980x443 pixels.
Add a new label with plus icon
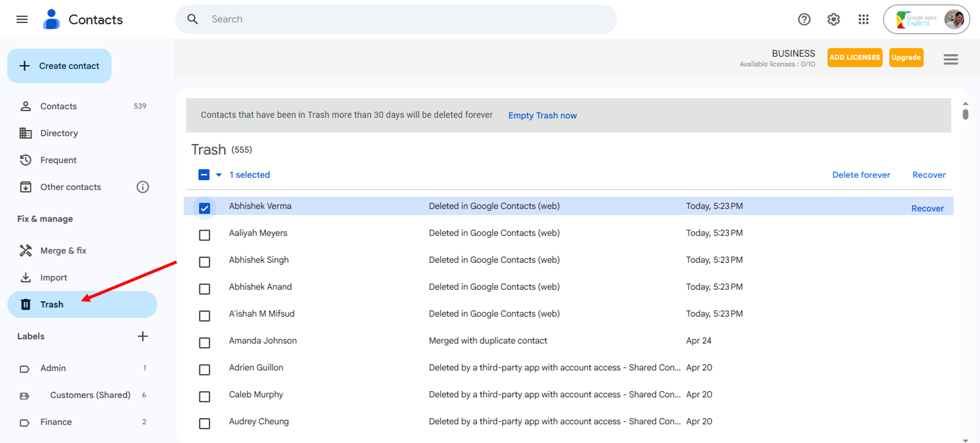(x=143, y=336)
